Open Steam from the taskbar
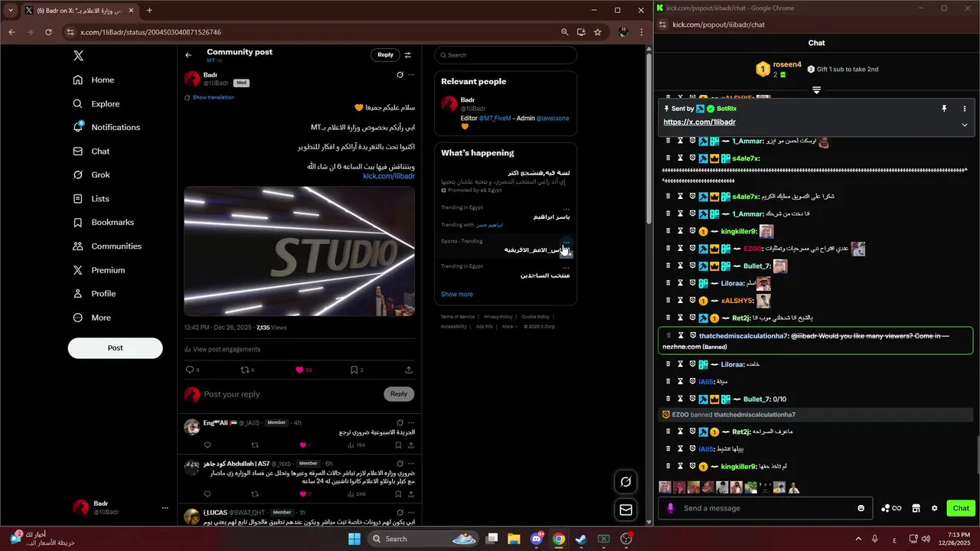This screenshot has height=551, width=980. click(x=581, y=539)
